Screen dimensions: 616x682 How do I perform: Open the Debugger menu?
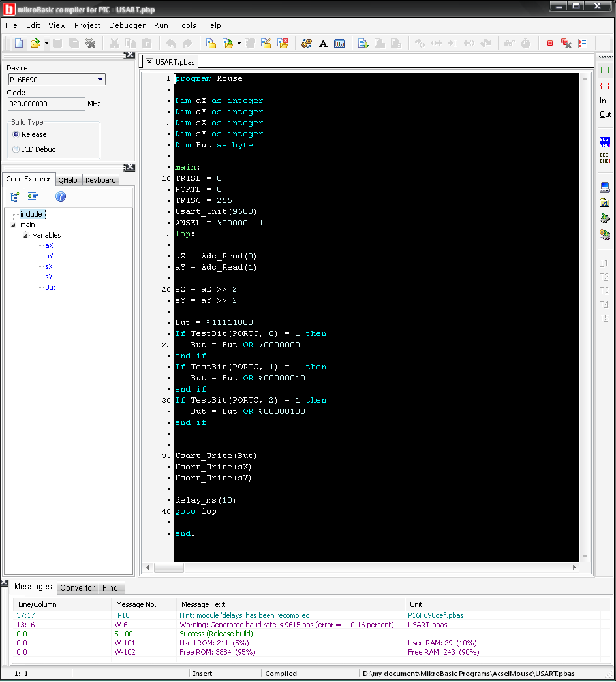click(x=127, y=25)
